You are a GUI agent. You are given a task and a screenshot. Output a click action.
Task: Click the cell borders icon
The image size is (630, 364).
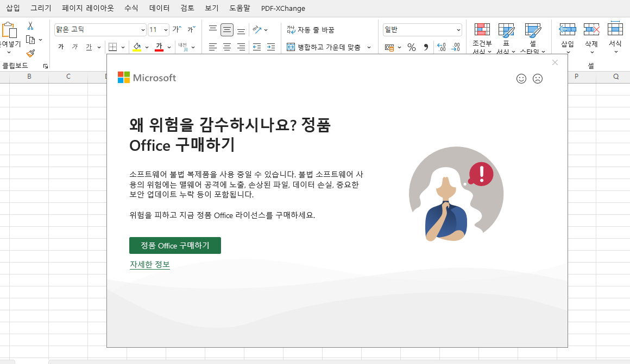(x=113, y=47)
